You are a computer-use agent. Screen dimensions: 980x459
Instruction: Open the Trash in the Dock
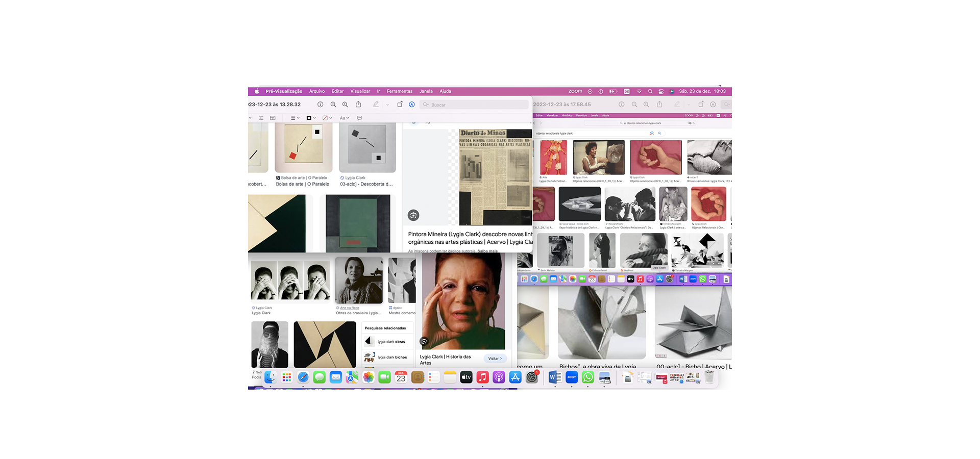[x=709, y=377]
